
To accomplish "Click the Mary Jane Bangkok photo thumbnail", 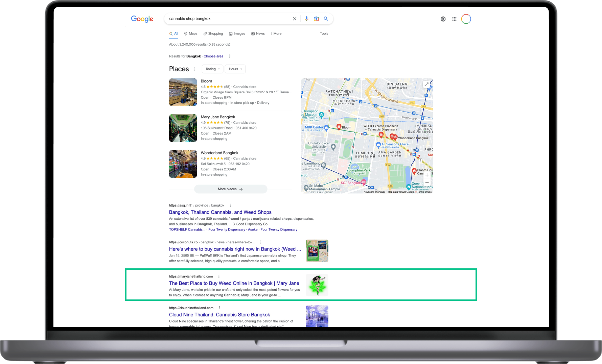I will point(183,128).
